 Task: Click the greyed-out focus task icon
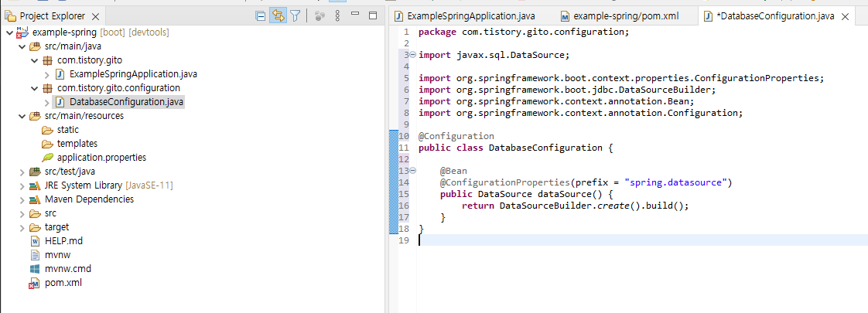pos(320,16)
